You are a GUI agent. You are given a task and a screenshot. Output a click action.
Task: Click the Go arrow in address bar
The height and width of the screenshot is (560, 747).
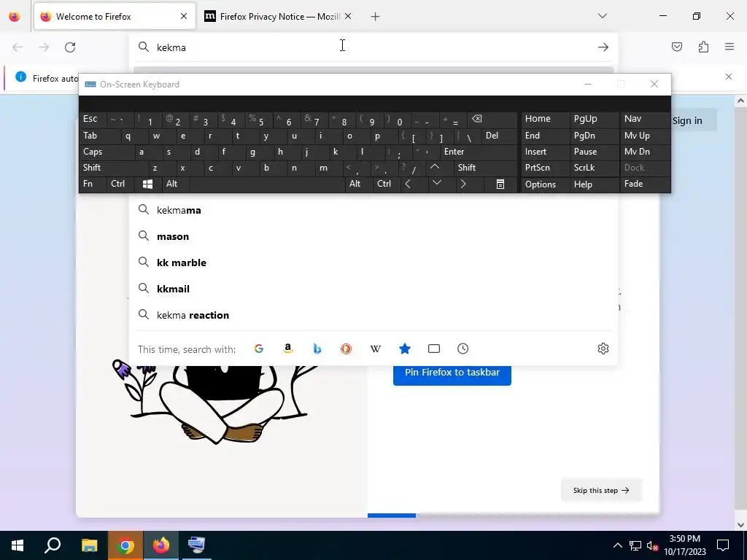pos(603,47)
